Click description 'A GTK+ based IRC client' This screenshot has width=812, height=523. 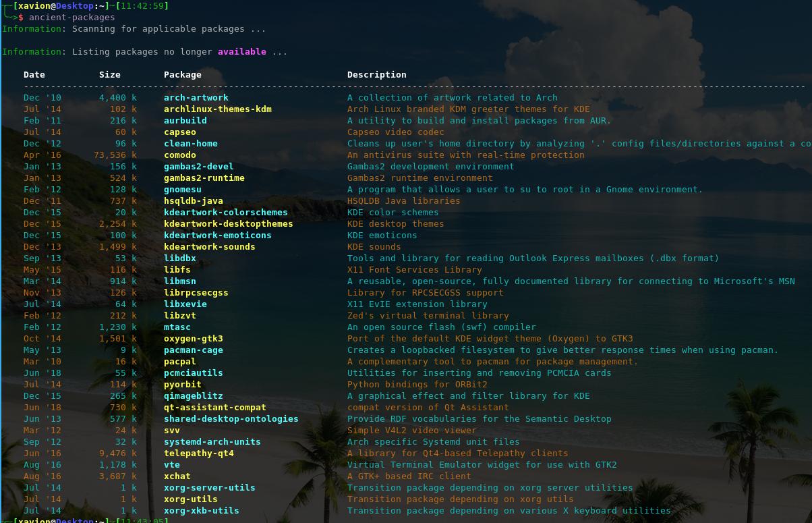click(x=409, y=476)
